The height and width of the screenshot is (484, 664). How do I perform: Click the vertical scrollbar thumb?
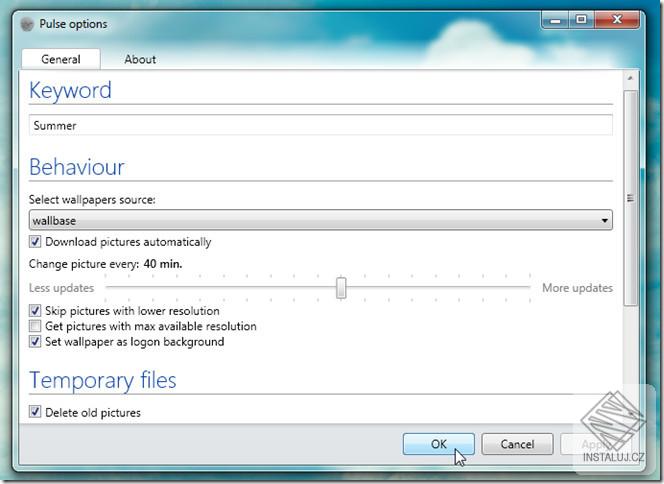(630, 197)
